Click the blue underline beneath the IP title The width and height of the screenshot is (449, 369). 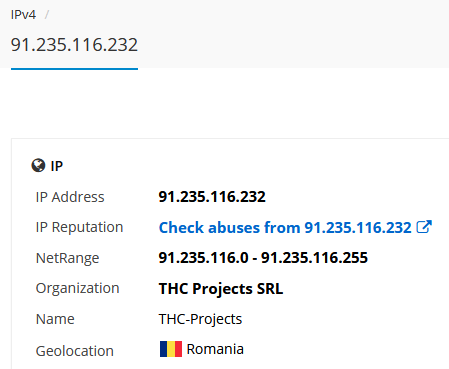click(x=74, y=69)
